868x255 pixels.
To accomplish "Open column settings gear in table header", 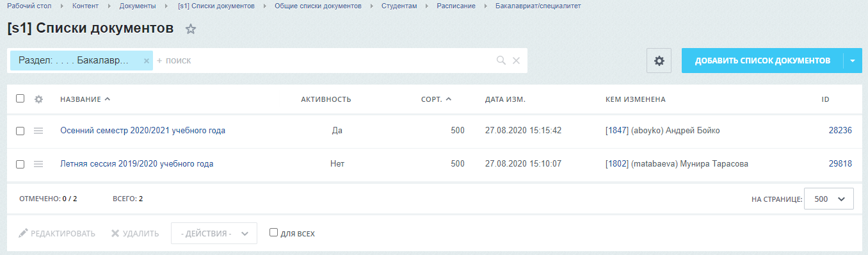I will pyautogui.click(x=38, y=99).
